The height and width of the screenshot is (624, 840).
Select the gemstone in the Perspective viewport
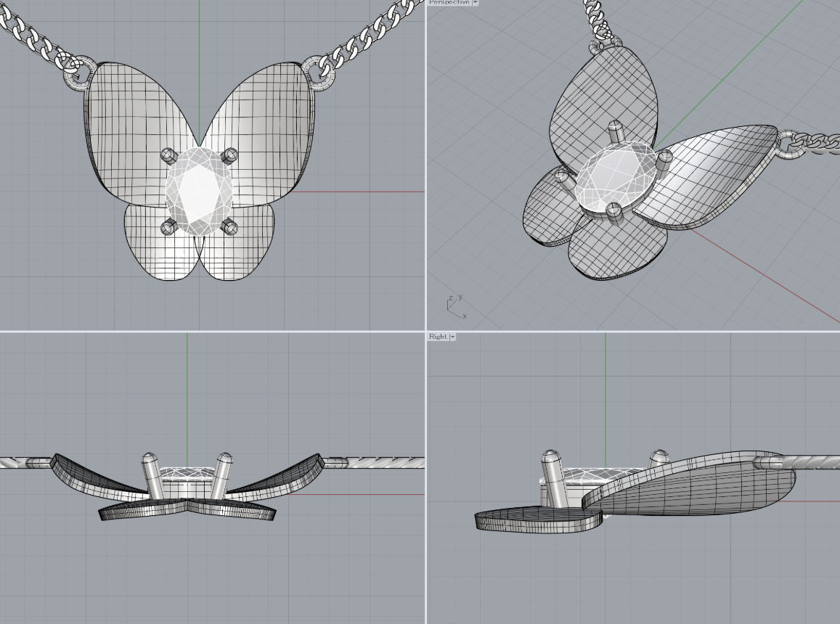point(614,176)
